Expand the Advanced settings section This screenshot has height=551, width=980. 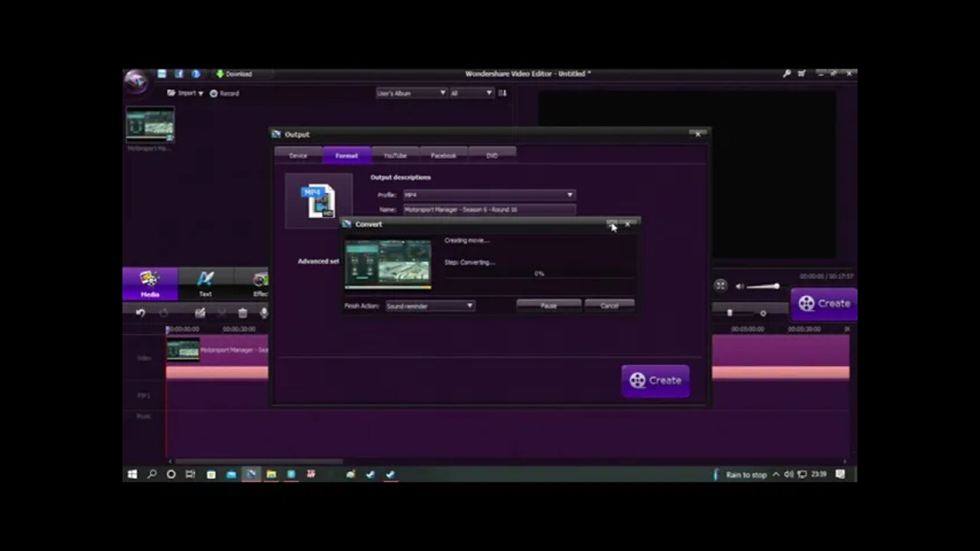pos(318,261)
